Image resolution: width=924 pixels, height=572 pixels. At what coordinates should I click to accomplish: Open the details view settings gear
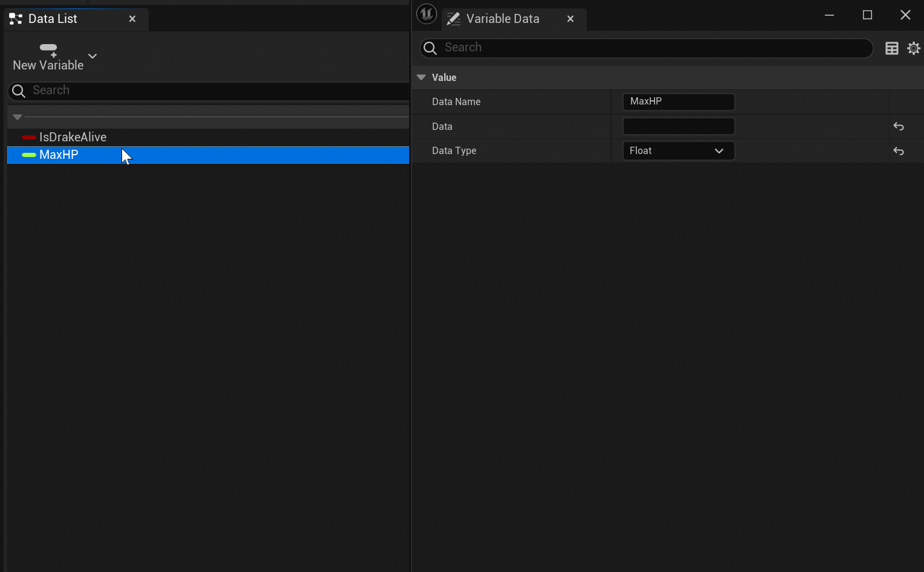point(914,48)
